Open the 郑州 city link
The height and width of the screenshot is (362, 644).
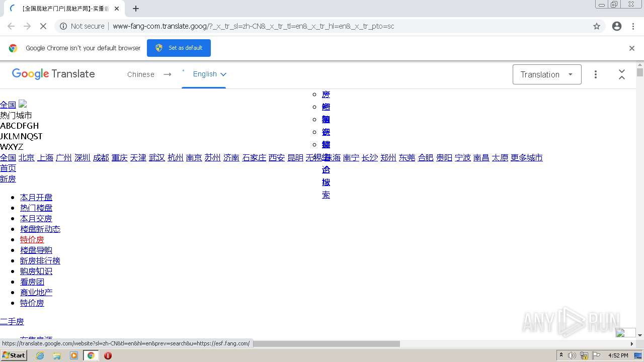click(x=388, y=157)
